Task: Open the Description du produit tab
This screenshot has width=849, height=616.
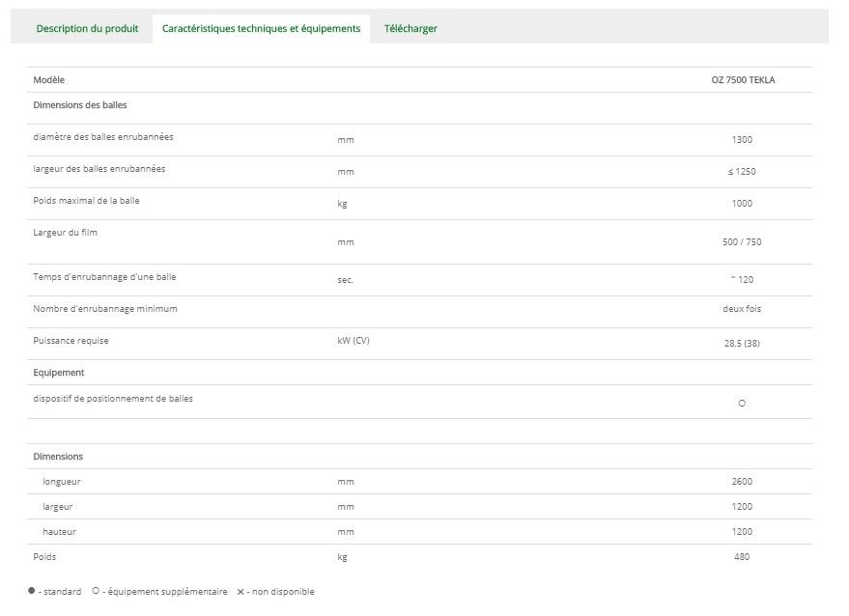Action: click(x=87, y=28)
